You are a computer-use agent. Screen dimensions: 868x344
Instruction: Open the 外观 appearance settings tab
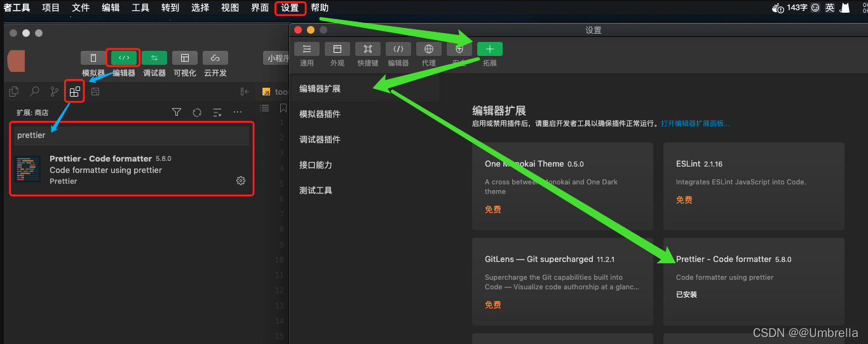[x=337, y=49]
